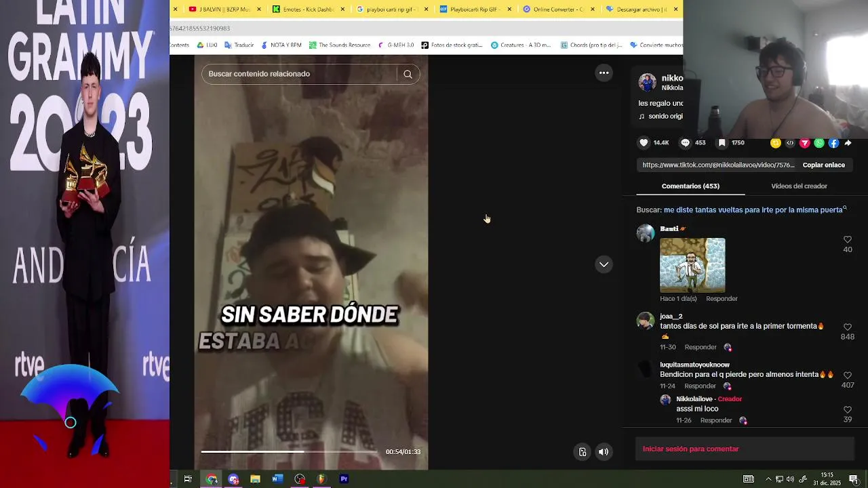Focus the 'Buscar contenido relacionado' search field
Image resolution: width=868 pixels, height=488 pixels.
[299, 74]
